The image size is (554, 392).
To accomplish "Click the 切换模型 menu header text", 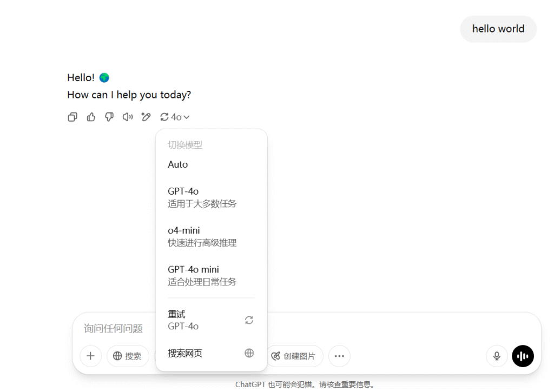I will tap(185, 145).
